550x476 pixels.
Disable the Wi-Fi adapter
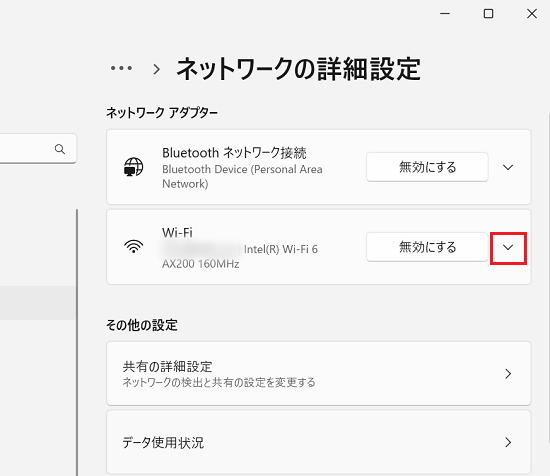tap(427, 247)
